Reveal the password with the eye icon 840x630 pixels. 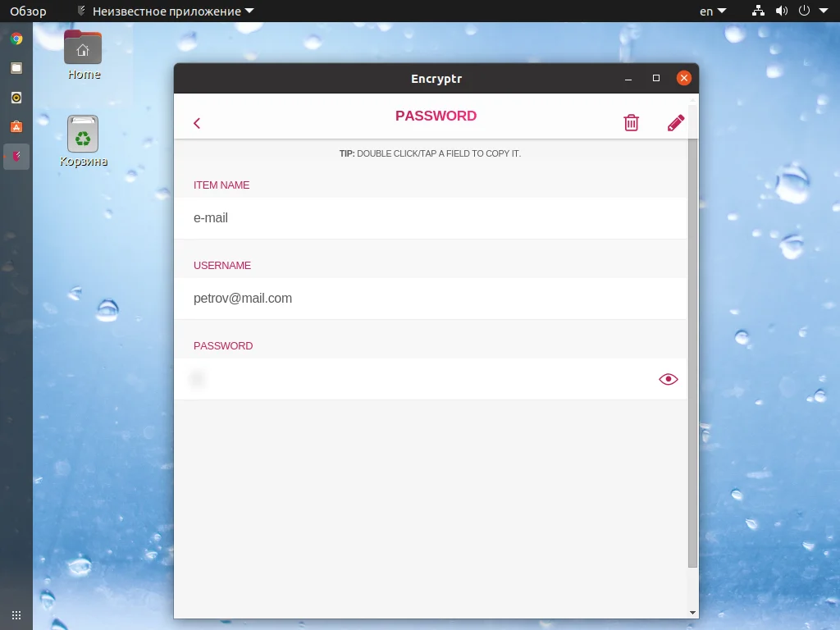(668, 379)
